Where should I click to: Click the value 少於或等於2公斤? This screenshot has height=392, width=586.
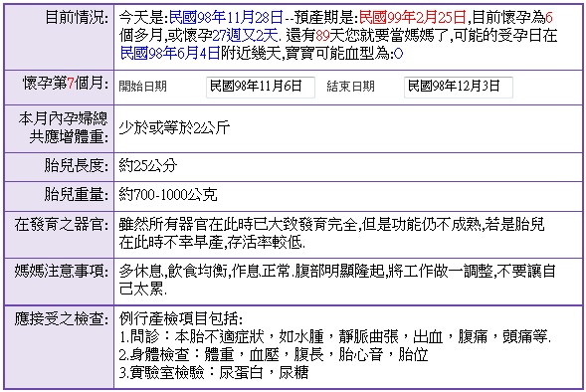[x=174, y=128]
